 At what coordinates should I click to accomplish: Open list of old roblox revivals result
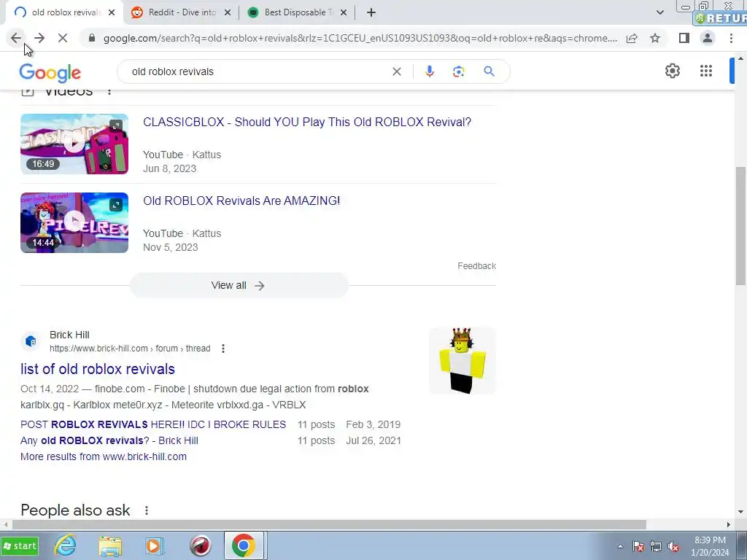point(98,369)
